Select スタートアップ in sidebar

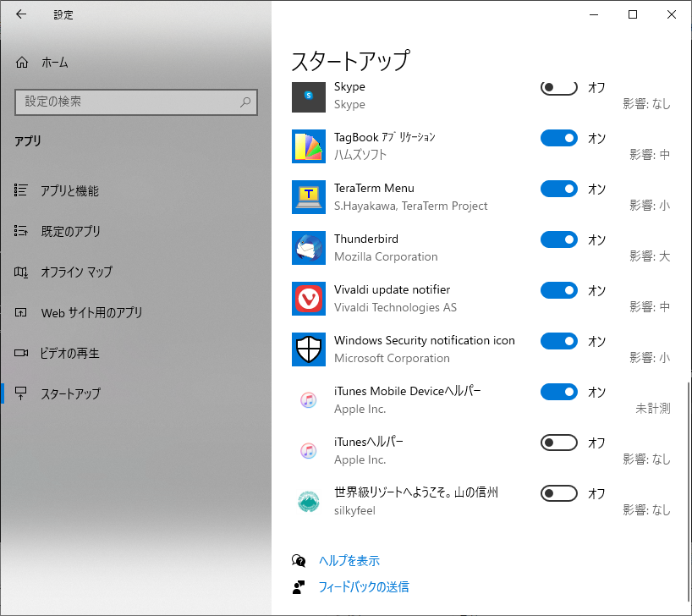(136, 393)
